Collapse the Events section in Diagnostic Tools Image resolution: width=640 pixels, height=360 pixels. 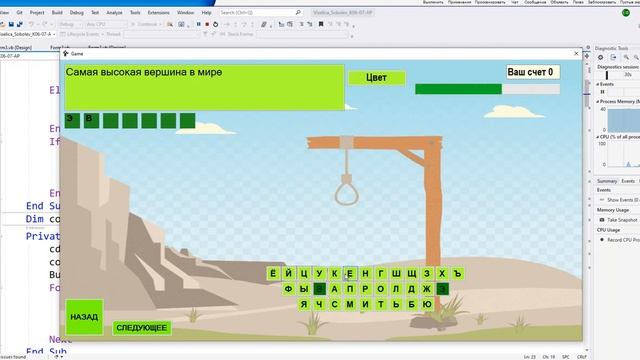click(x=598, y=84)
